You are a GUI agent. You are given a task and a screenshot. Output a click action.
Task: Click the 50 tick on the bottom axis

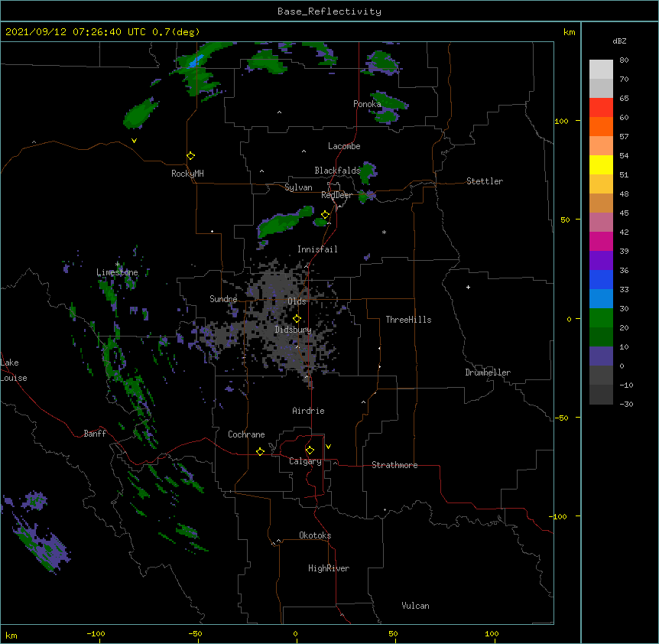point(393,633)
